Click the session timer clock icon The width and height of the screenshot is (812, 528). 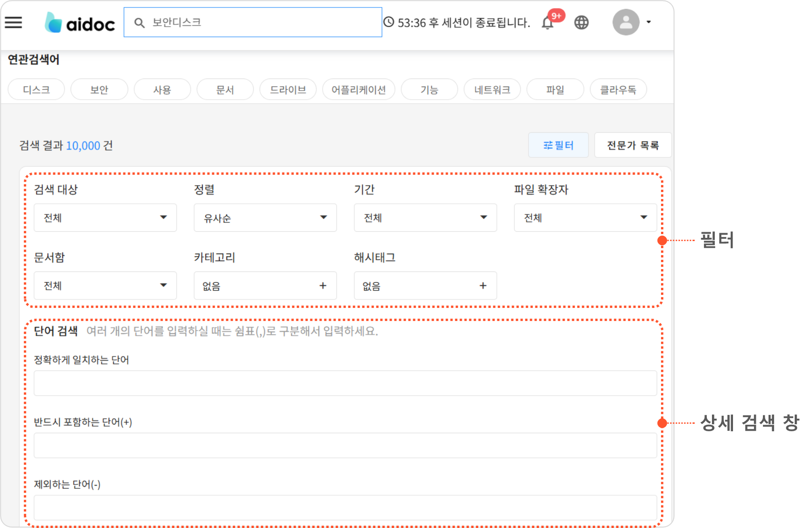point(389,22)
